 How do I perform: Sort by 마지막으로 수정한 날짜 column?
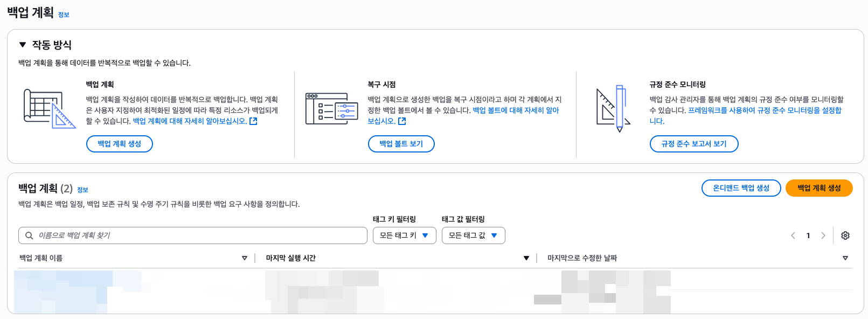(x=845, y=258)
